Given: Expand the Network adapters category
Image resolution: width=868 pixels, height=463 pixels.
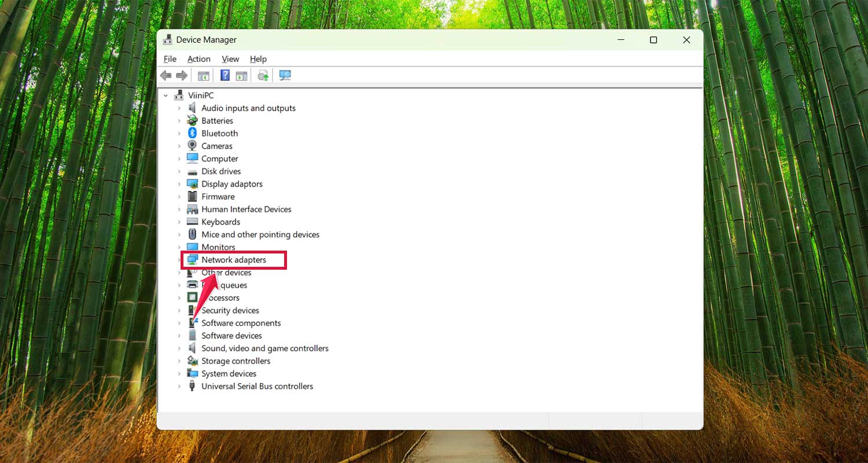Looking at the screenshot, I should click(179, 259).
